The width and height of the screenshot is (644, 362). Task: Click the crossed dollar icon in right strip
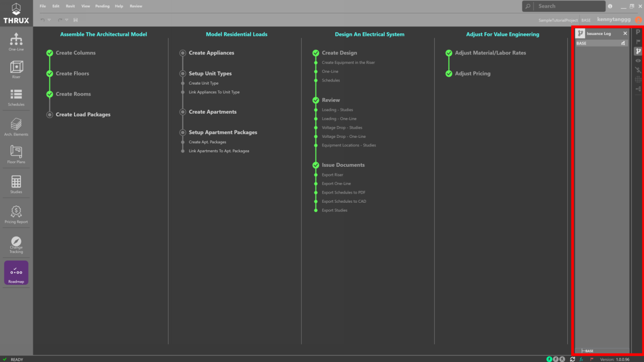point(638,70)
